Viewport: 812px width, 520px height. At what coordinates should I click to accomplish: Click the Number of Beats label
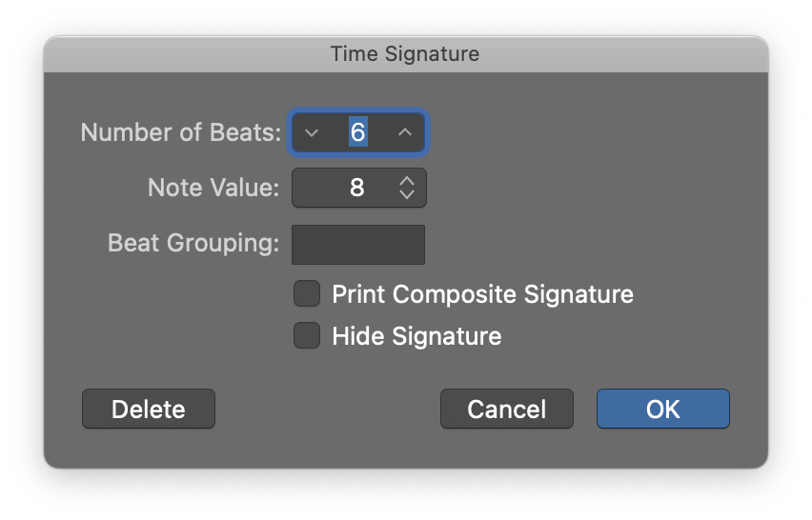(x=181, y=132)
